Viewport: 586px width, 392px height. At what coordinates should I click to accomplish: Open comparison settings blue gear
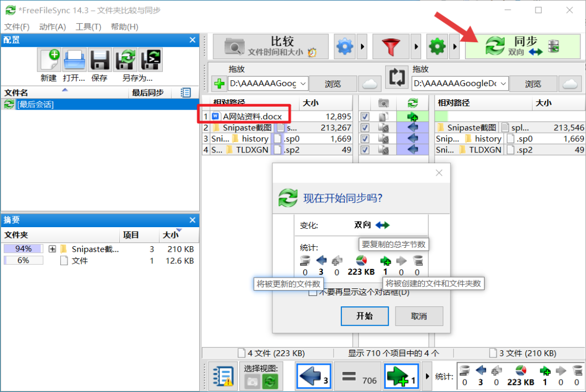coord(345,47)
